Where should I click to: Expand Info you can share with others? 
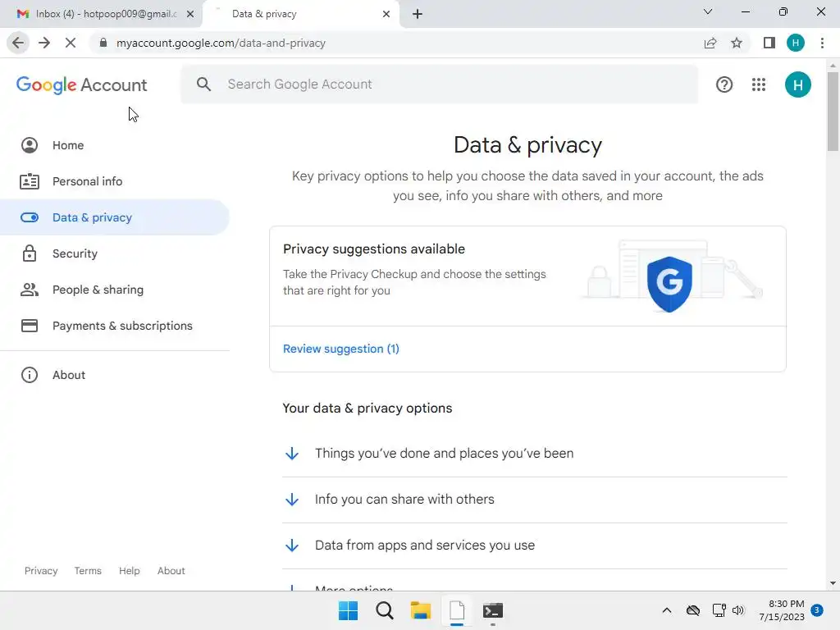[x=404, y=500]
